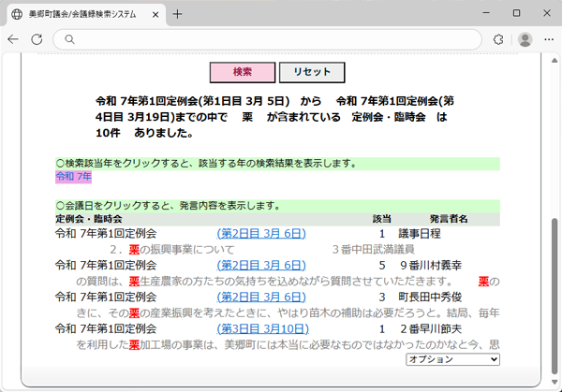
Task: Click excerpt beginning を利用した栗加工場
Action: [288, 344]
